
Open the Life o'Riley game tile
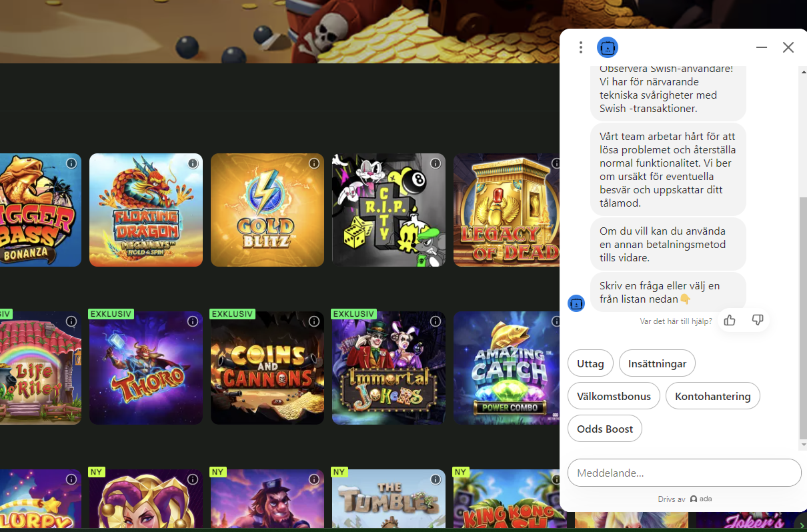point(41,368)
